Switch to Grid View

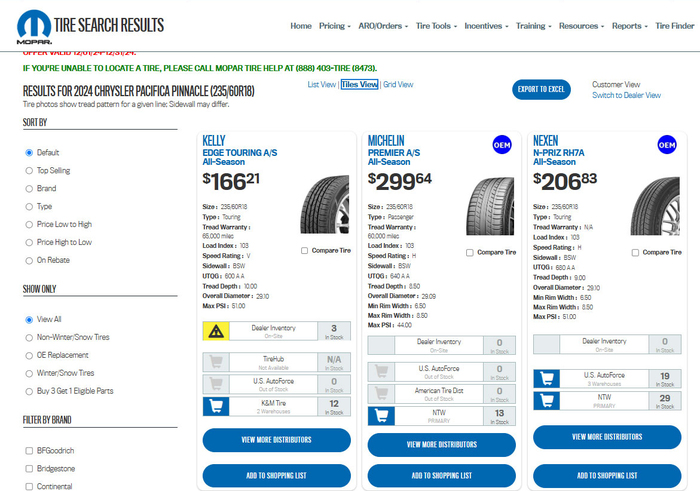(x=398, y=85)
